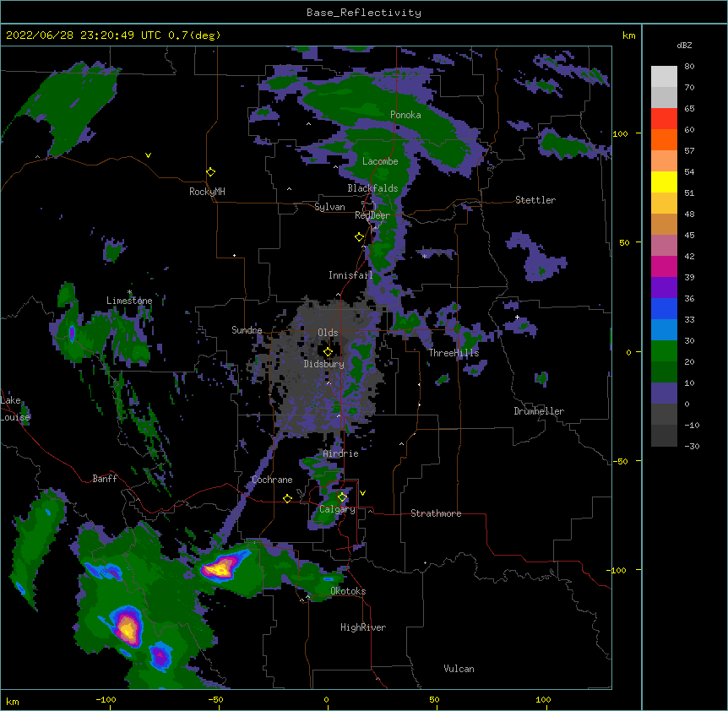Click the yellow V marker northwest of RockyMH

click(148, 155)
